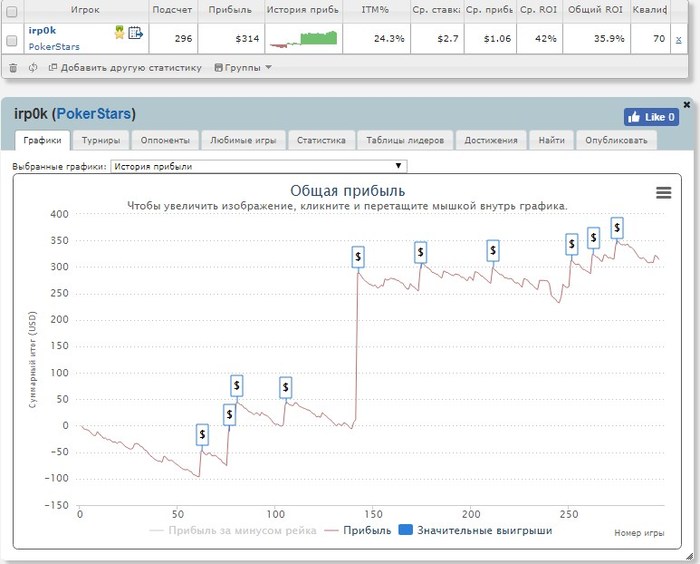The image size is (700, 564).
Task: Click the PokerStars link under irp0k in table
Action: [x=54, y=46]
